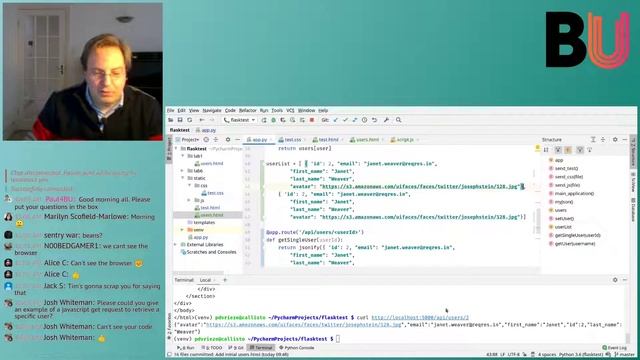Viewport: 640px width, 360px height.
Task: Toggle the orange fields filter in Structure toolbar
Action: (x=568, y=150)
